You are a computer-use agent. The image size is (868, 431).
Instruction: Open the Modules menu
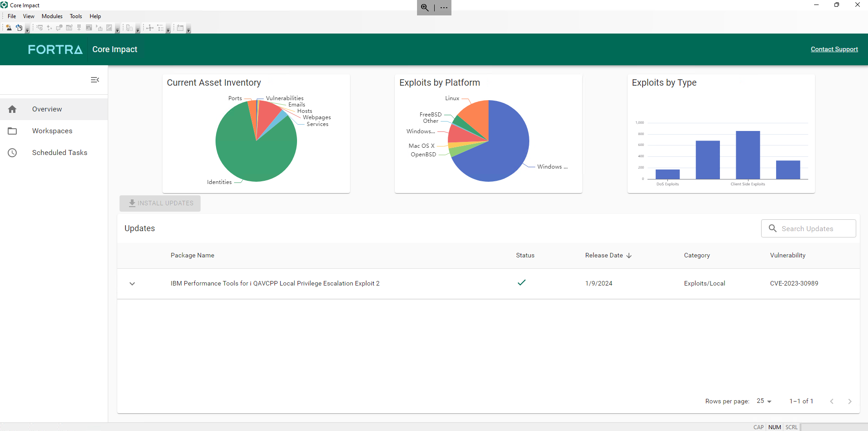(x=52, y=16)
